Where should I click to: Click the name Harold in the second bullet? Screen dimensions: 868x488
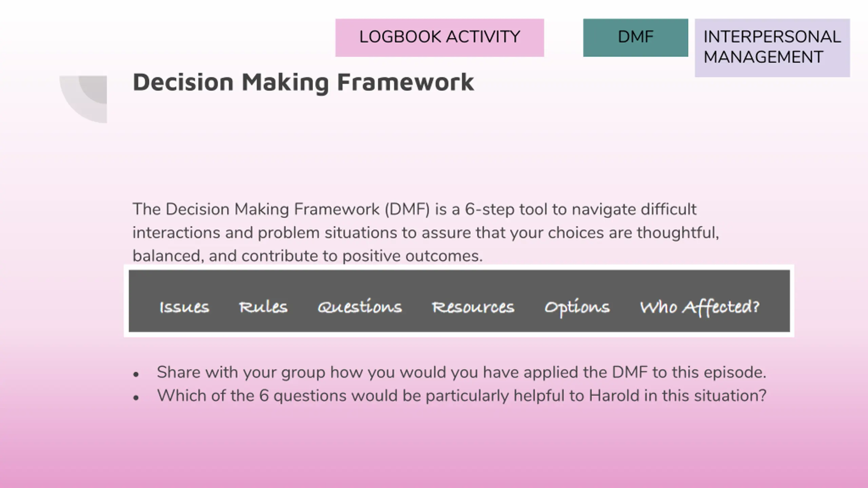(614, 395)
